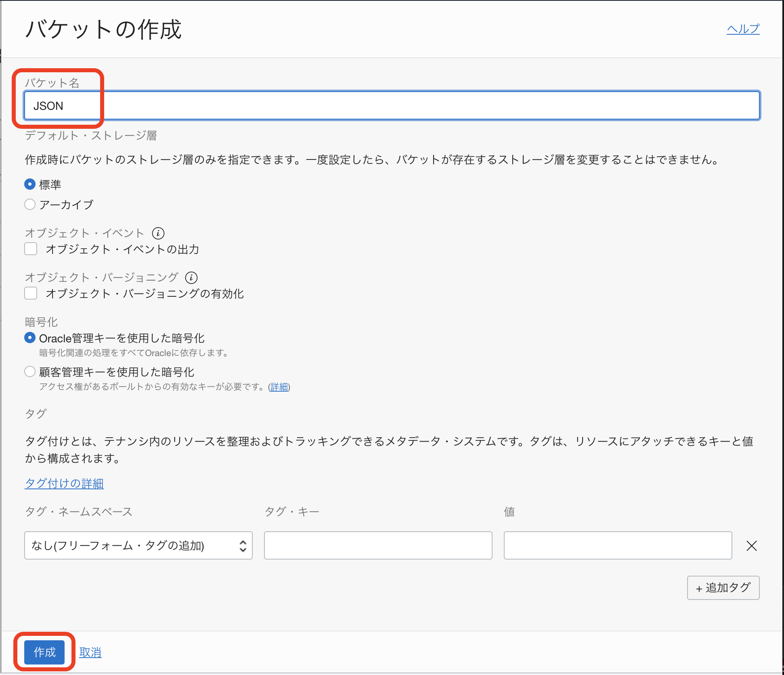The image size is (784, 675).
Task: Open the ヘルプ link
Action: 743,29
